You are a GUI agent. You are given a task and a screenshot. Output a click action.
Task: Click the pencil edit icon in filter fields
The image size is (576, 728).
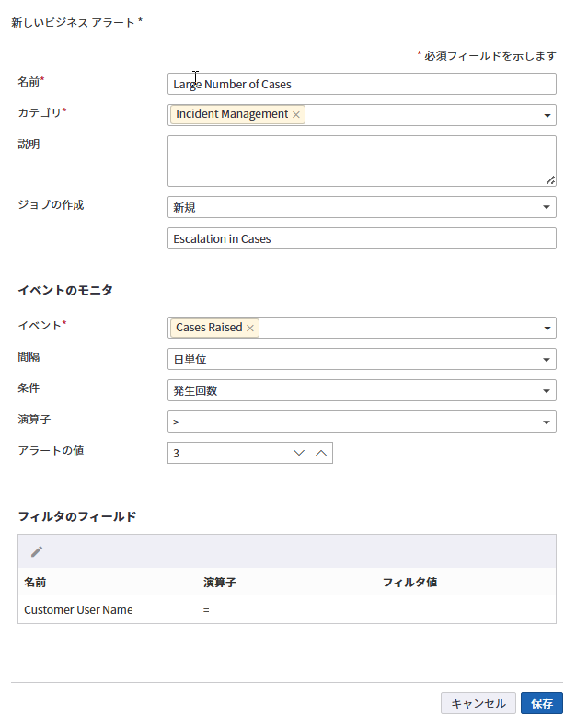tap(37, 551)
